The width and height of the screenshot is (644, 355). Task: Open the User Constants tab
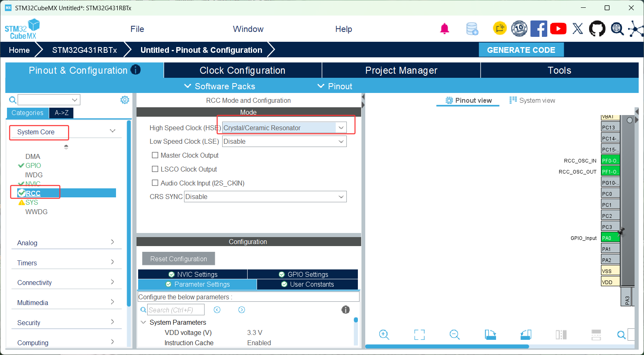tap(307, 284)
